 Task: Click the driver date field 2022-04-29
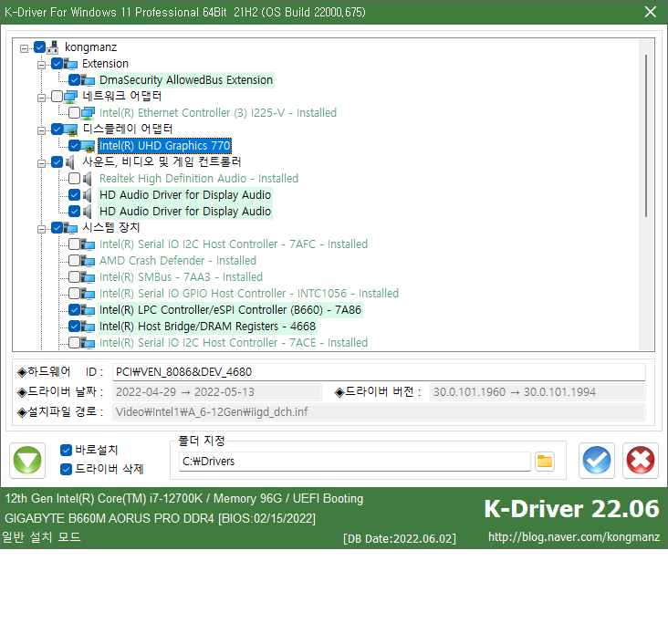coord(217,392)
